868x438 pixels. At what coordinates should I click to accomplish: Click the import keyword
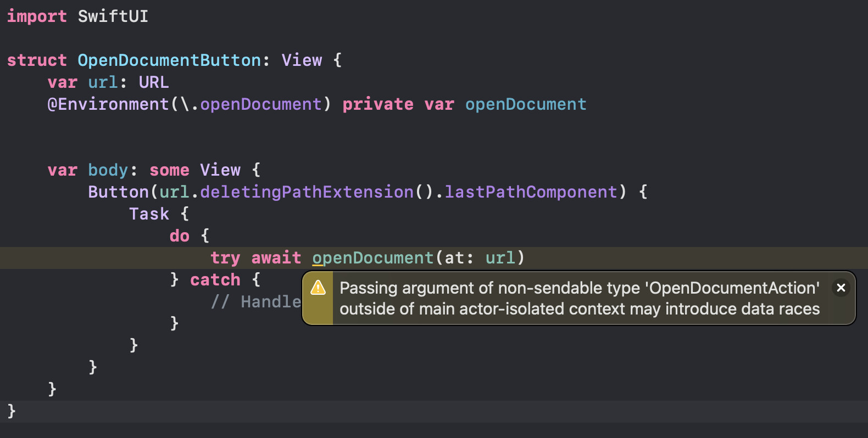pyautogui.click(x=36, y=16)
